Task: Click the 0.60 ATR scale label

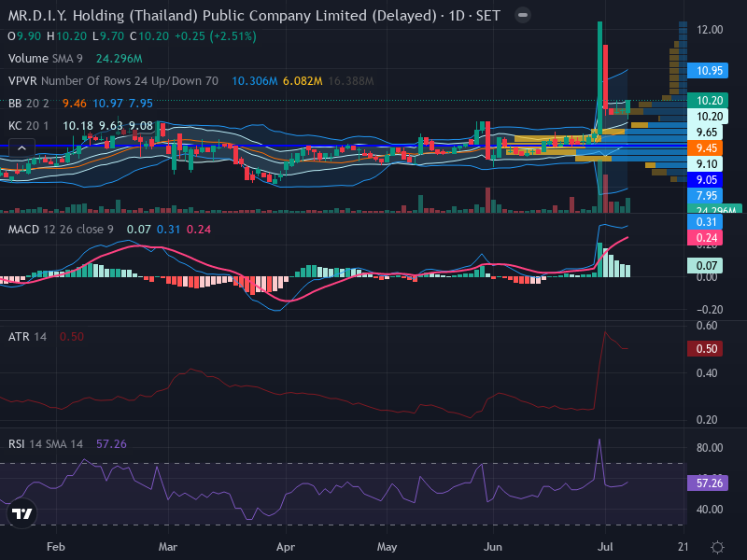Action: coord(707,326)
